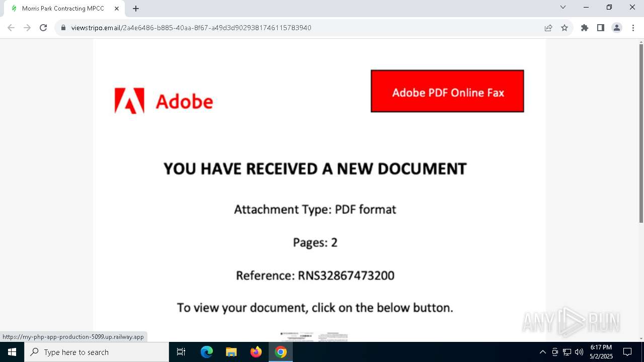Click the document preview thumbnail

pyautogui.click(x=314, y=337)
